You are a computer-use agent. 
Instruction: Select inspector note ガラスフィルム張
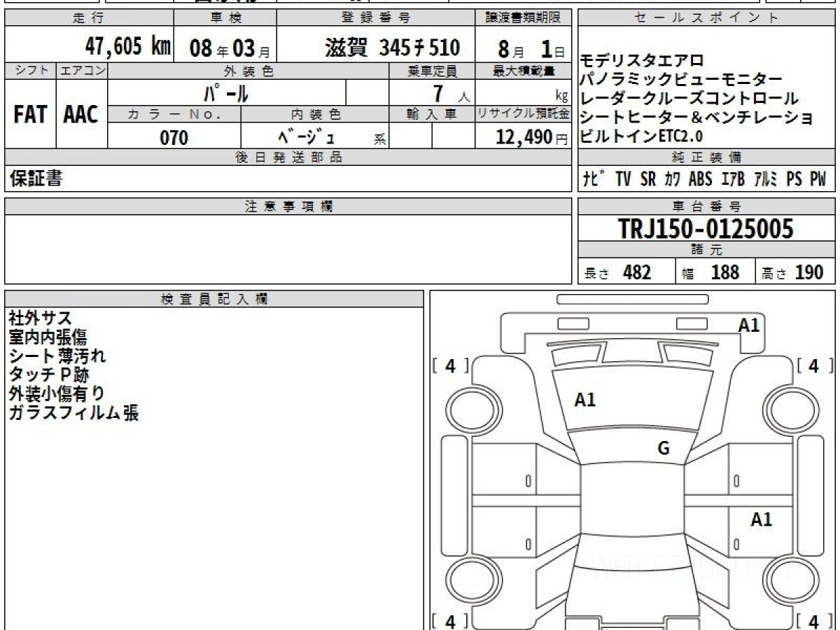pyautogui.click(x=73, y=413)
